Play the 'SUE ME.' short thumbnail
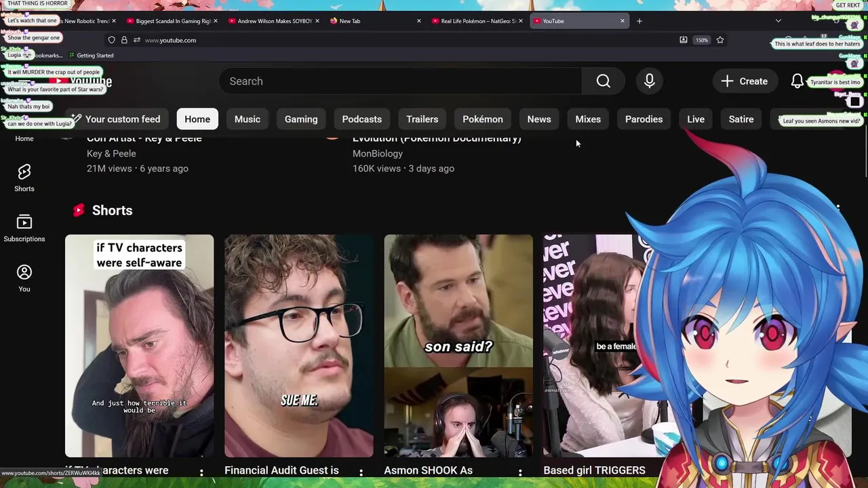 pos(299,346)
